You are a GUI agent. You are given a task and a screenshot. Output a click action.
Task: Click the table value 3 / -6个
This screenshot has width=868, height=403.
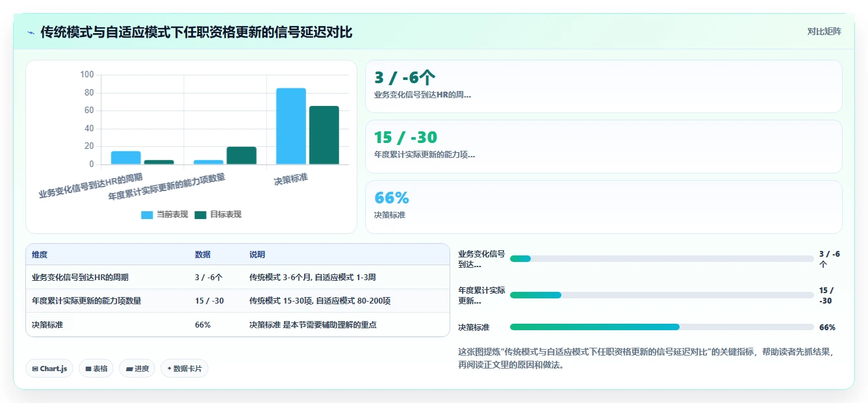pyautogui.click(x=209, y=278)
